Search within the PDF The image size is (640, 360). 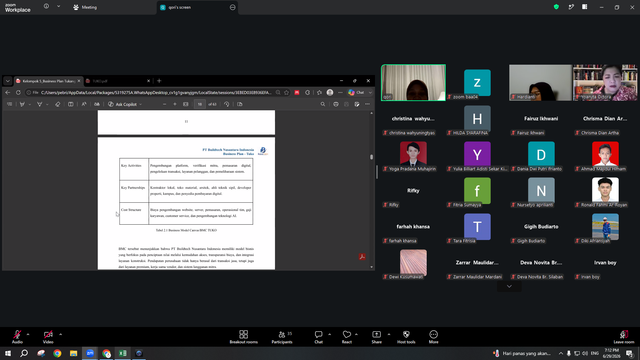click(322, 104)
